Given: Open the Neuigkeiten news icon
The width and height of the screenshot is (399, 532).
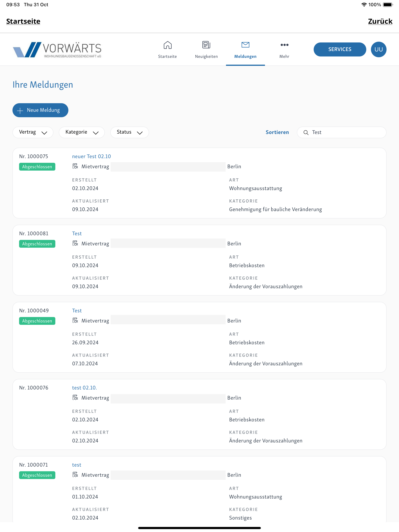Looking at the screenshot, I should pos(206,45).
